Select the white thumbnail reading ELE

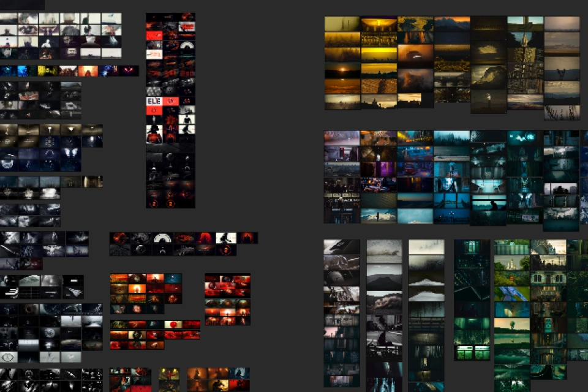[x=154, y=101]
